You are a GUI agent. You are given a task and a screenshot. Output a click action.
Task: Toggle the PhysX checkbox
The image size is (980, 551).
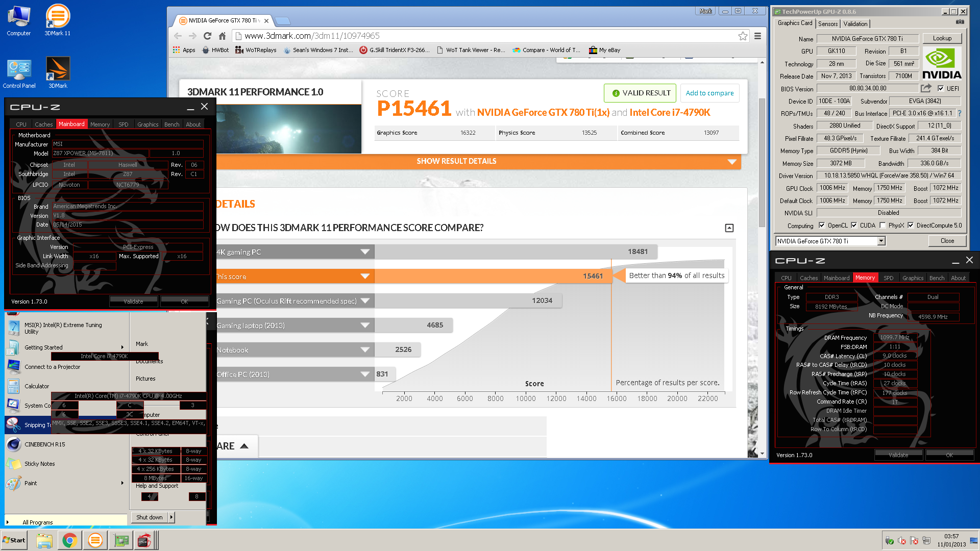coord(882,225)
